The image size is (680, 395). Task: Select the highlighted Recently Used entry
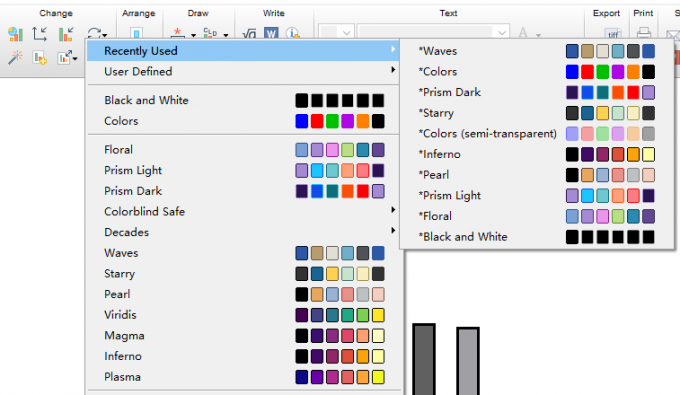point(243,51)
